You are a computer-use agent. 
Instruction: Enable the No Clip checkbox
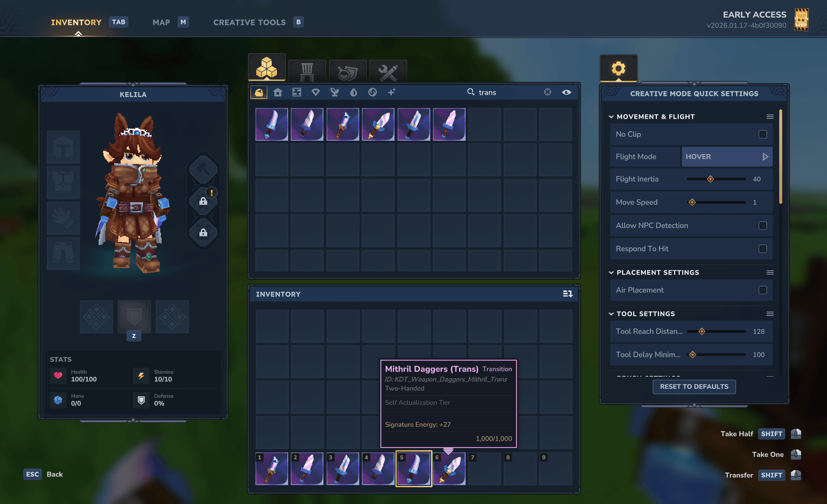(763, 134)
